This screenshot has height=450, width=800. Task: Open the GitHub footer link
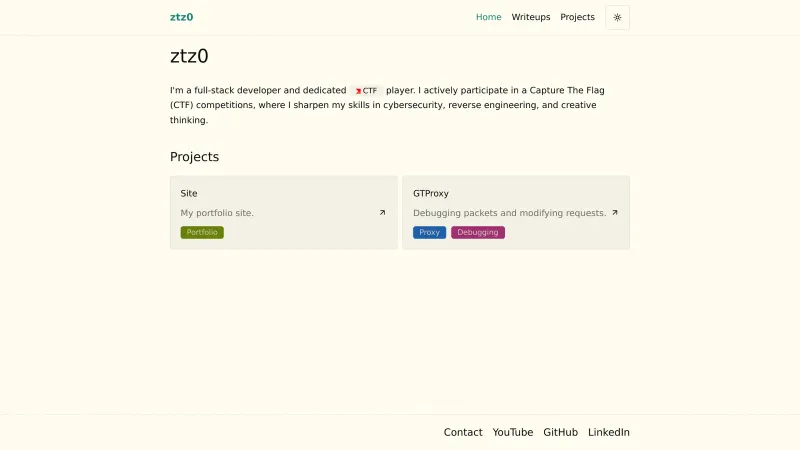coord(560,432)
